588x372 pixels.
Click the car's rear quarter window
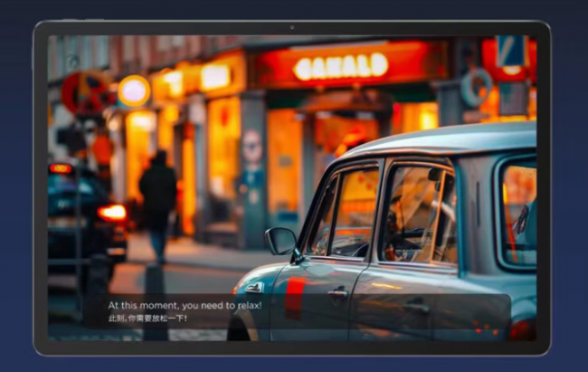click(518, 213)
